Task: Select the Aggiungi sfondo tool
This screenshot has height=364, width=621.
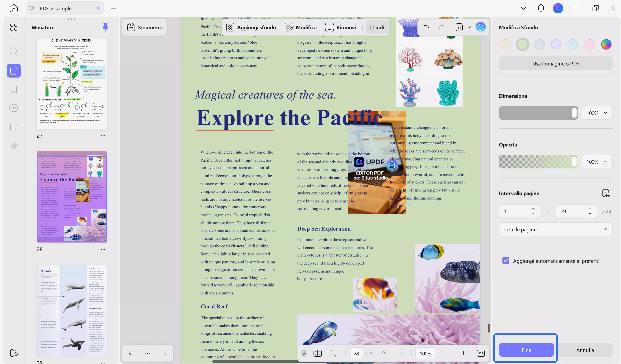Action: tap(252, 27)
